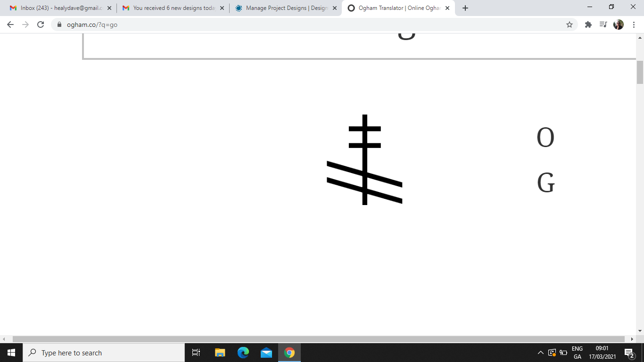
Task: Reload the Ogham Translator page
Action: coord(41,25)
